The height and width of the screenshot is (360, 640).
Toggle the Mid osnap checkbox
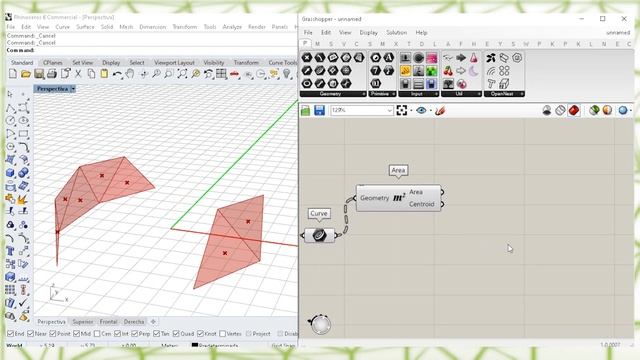76,333
